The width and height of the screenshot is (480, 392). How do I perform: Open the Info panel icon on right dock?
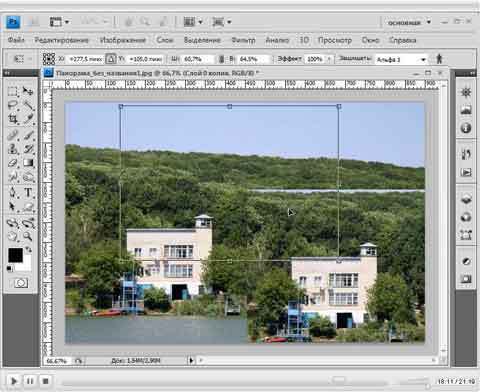[x=466, y=128]
